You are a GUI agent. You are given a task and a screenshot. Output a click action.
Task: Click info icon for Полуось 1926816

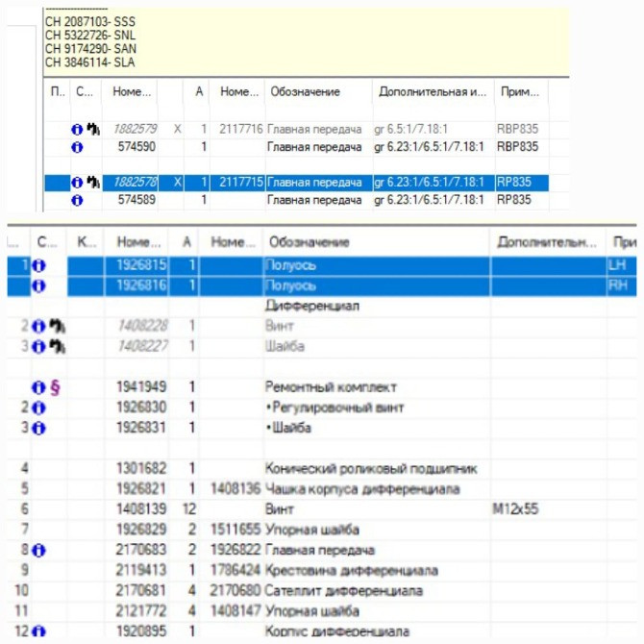click(x=39, y=285)
